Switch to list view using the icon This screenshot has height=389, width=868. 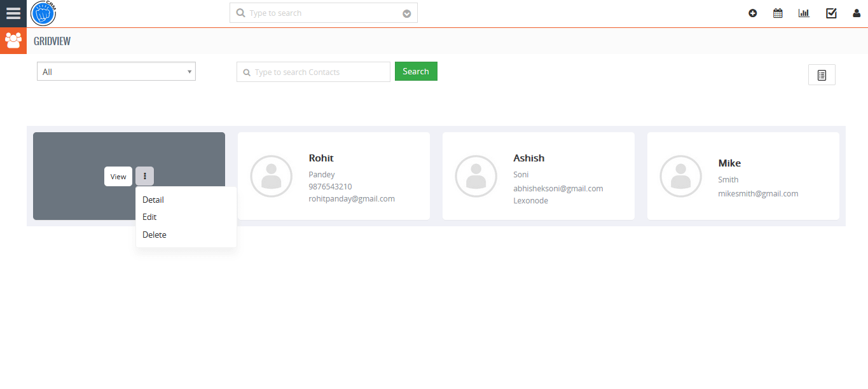[x=821, y=74]
